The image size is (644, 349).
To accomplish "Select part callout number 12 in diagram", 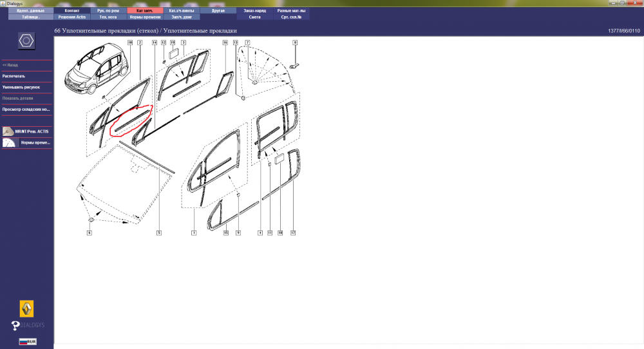I will pos(164,42).
